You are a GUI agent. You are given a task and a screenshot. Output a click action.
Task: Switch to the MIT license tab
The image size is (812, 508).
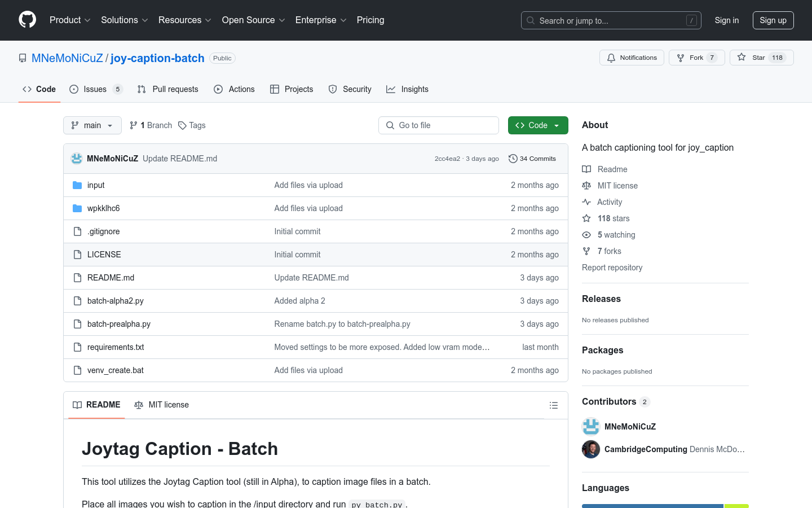click(162, 405)
